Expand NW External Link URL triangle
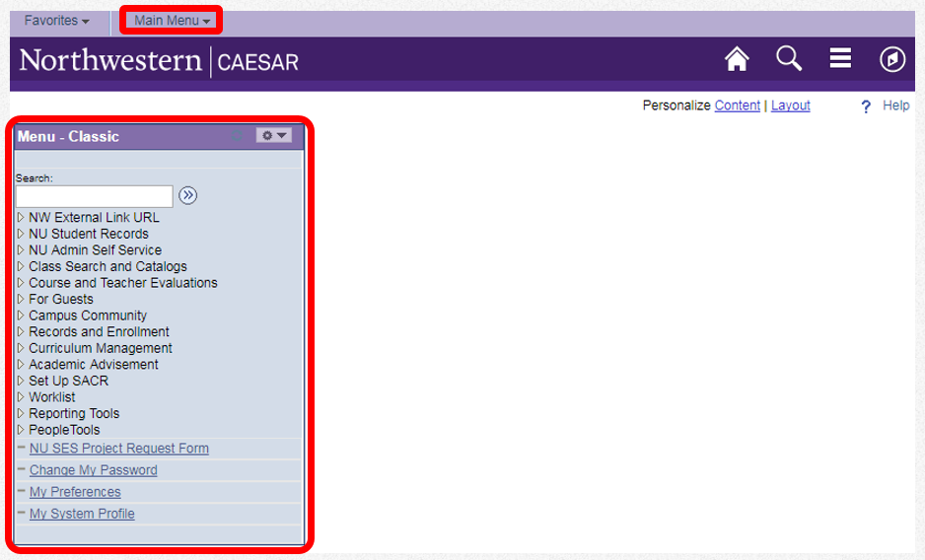 point(21,217)
